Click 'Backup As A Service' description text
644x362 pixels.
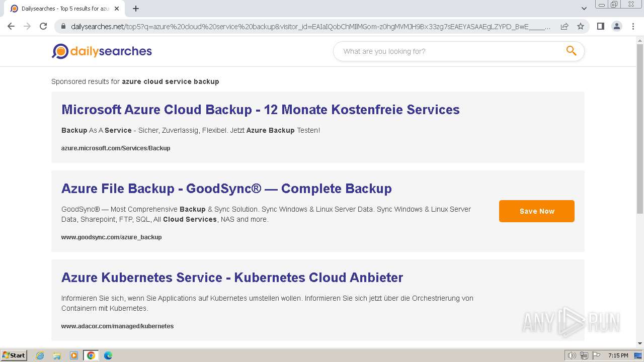point(191,130)
